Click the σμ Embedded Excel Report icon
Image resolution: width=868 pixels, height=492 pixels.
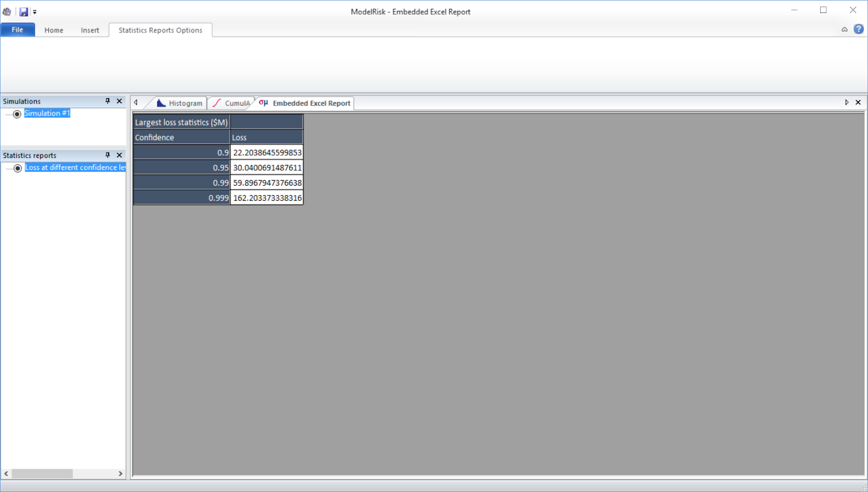[x=264, y=102]
